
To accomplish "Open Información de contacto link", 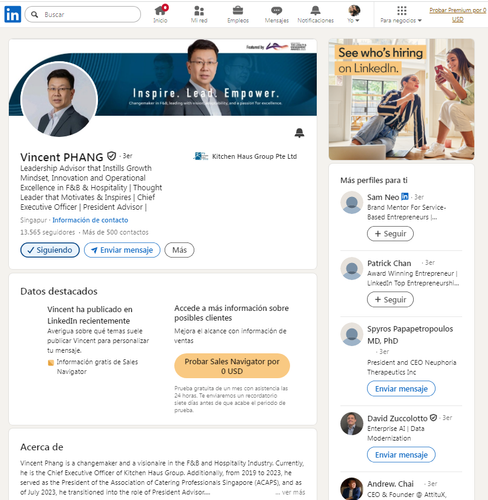I will 90,220.
